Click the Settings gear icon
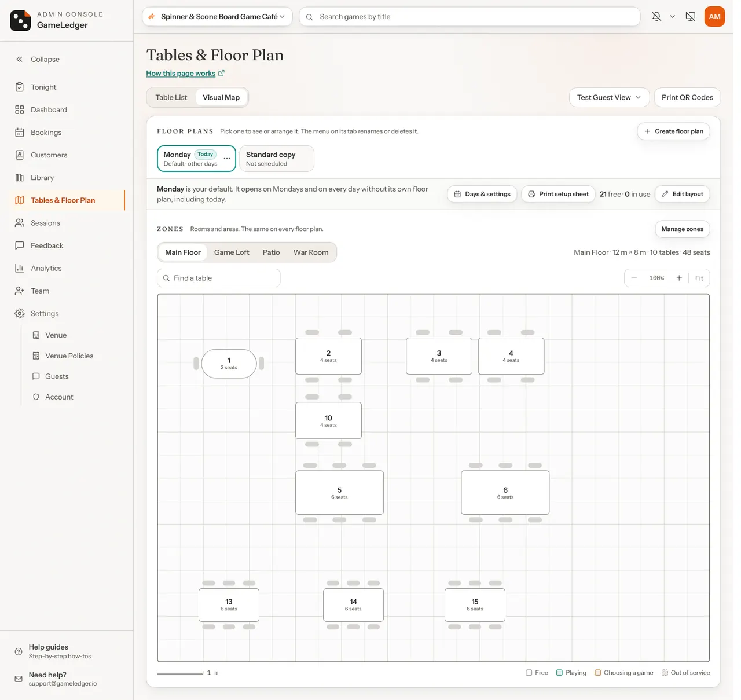 click(x=20, y=313)
